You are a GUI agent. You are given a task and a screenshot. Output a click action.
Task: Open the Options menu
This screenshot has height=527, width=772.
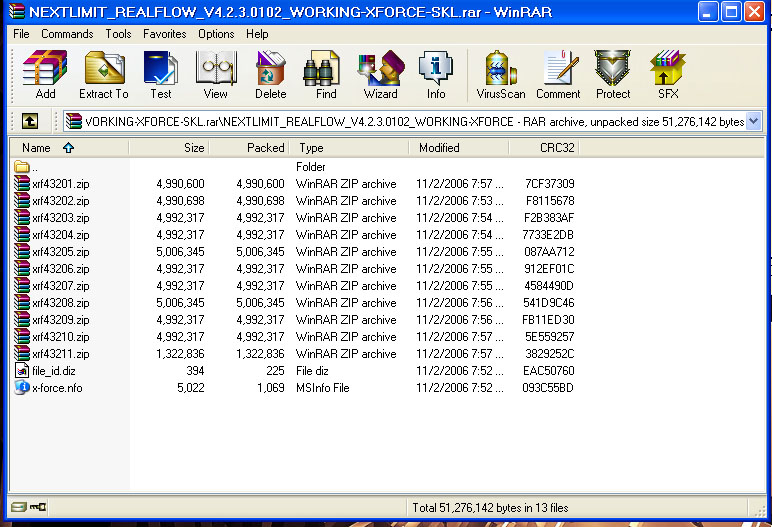point(216,34)
